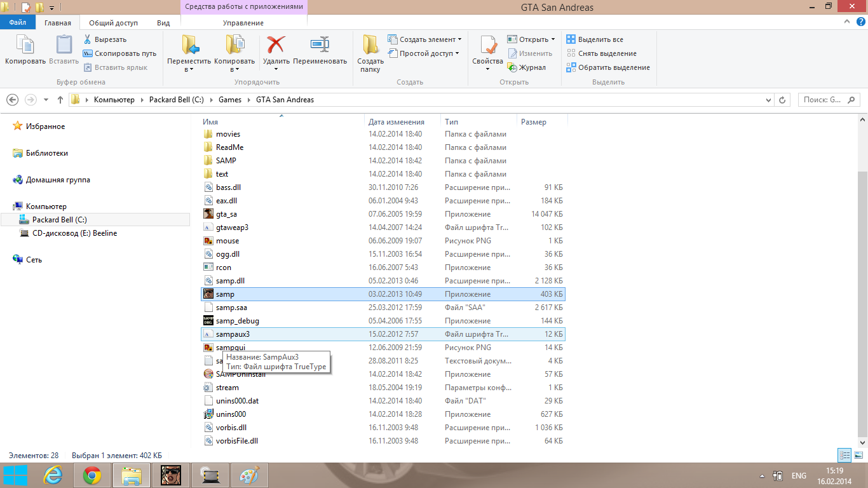Screen dimensions: 868x488
Task: Select Сеть in navigation pane
Action: pyautogui.click(x=34, y=260)
